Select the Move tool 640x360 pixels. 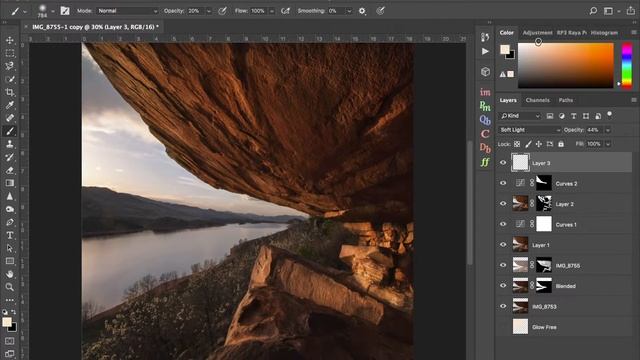9,40
